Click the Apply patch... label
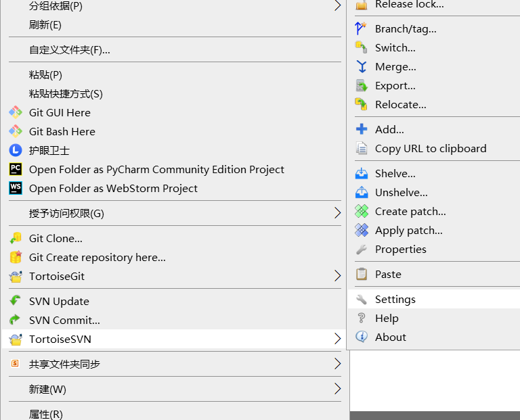 [408, 231]
